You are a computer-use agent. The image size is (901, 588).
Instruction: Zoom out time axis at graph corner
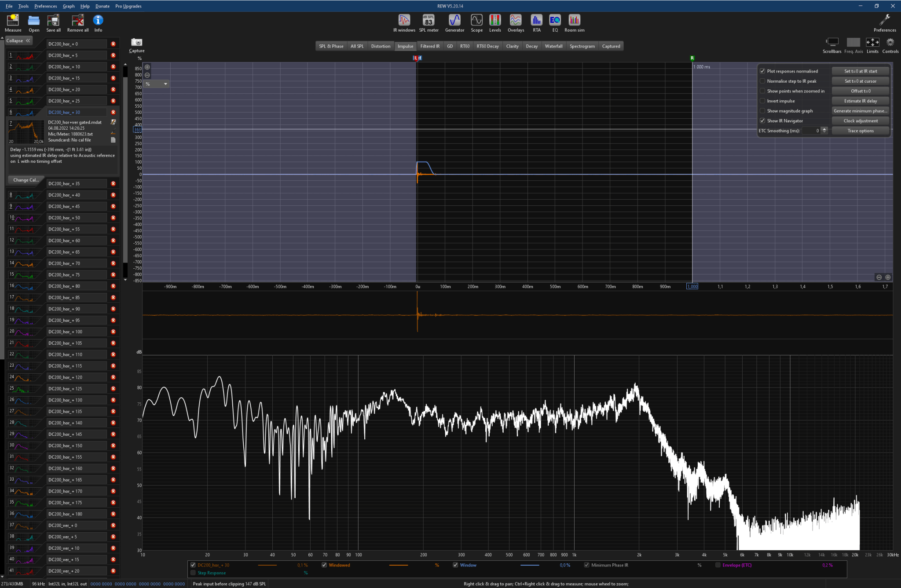[879, 277]
